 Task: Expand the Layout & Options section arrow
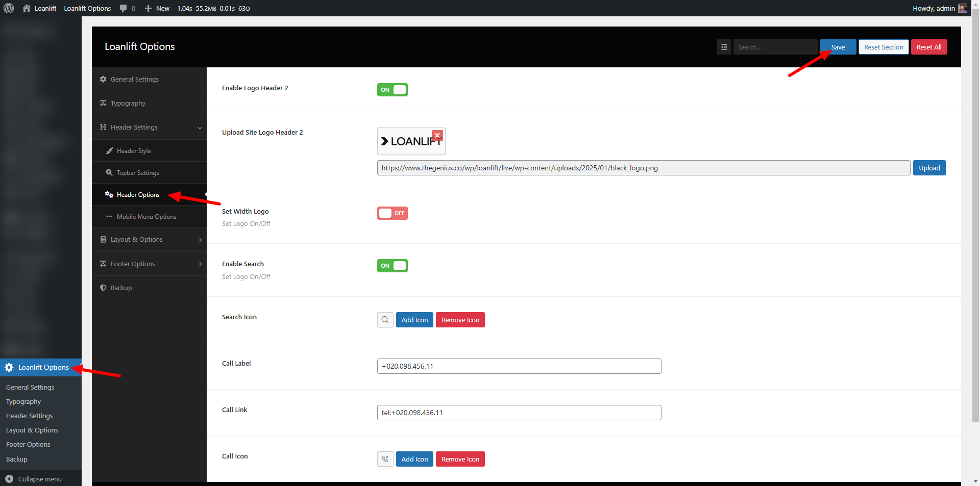(x=200, y=240)
